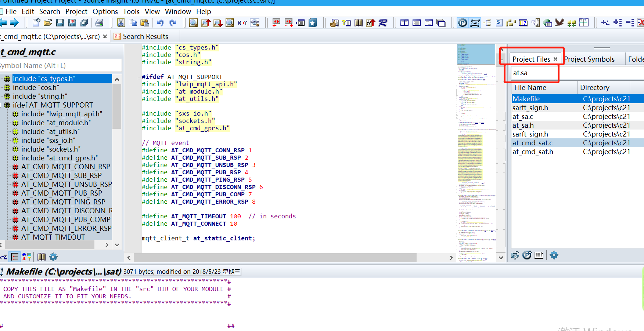This screenshot has width=644, height=331.
Task: Sort by the File Name column header
Action: (x=530, y=87)
